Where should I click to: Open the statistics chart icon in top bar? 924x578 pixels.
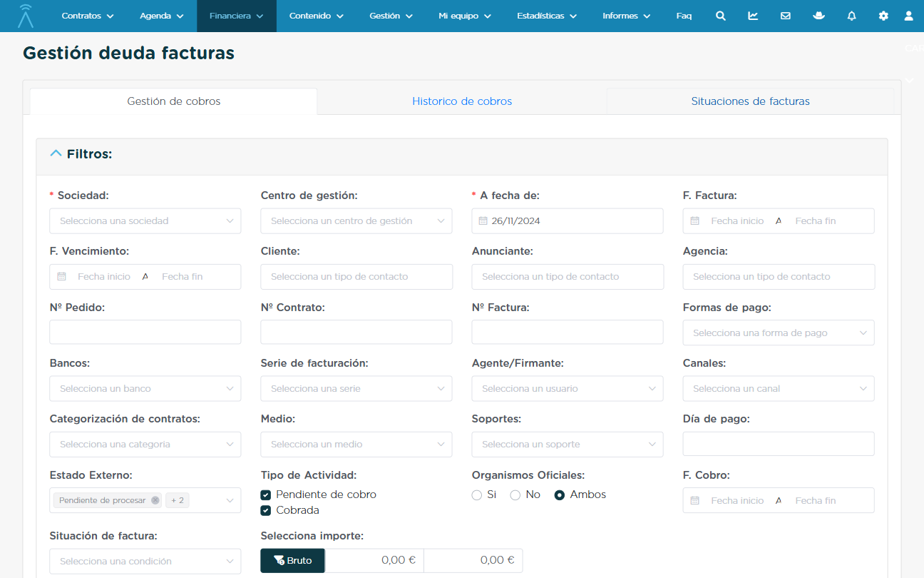tap(753, 16)
